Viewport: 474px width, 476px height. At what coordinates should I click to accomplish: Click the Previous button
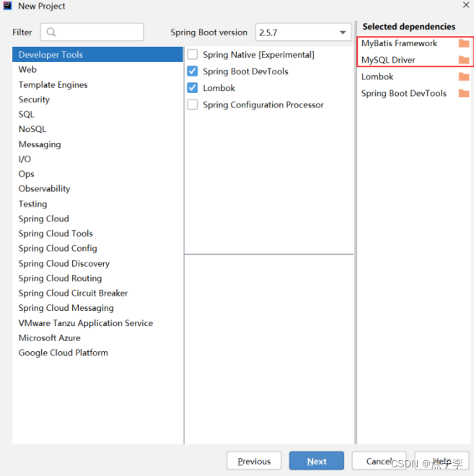(254, 461)
